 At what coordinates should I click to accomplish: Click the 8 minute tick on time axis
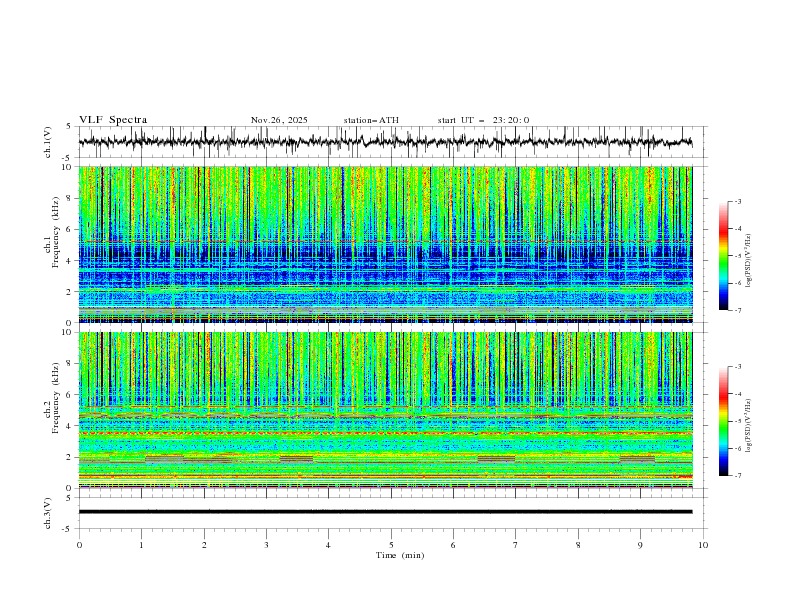[578, 544]
